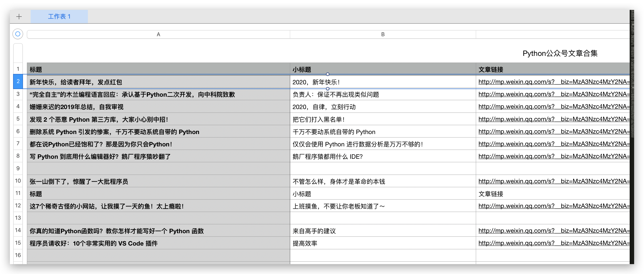
Task: Select row 16 header number
Action: [x=18, y=255]
